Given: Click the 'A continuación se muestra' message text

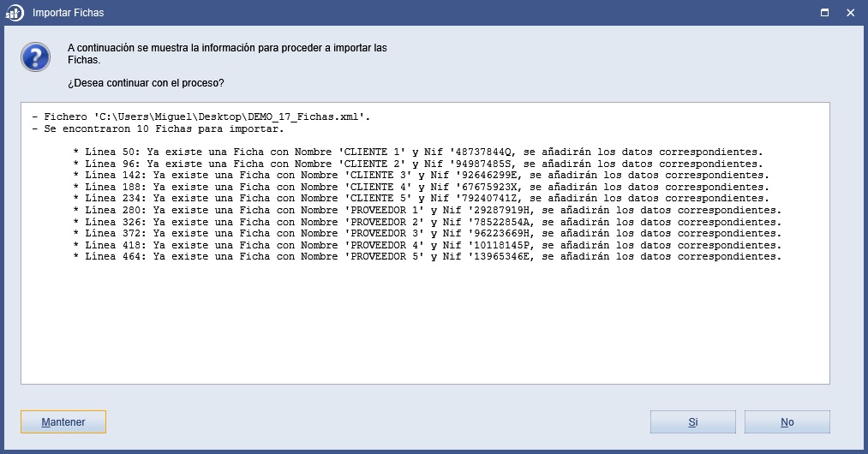Looking at the screenshot, I should (x=228, y=54).
